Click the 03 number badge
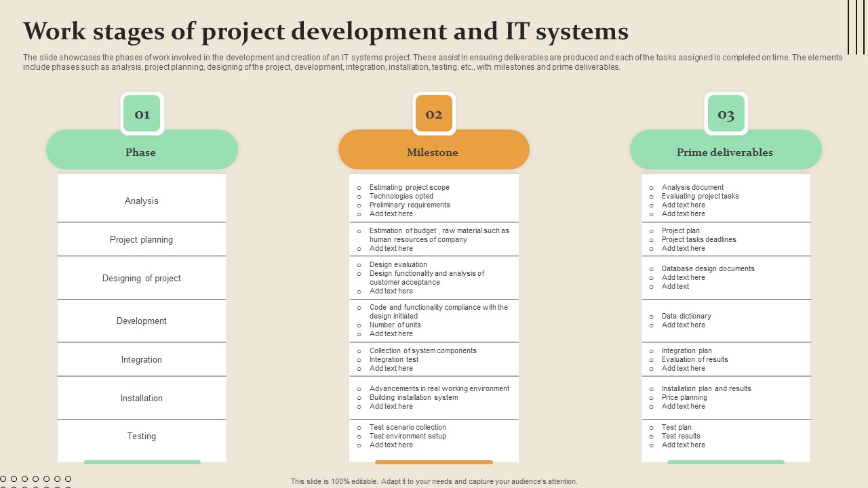868x488 pixels. 726,114
